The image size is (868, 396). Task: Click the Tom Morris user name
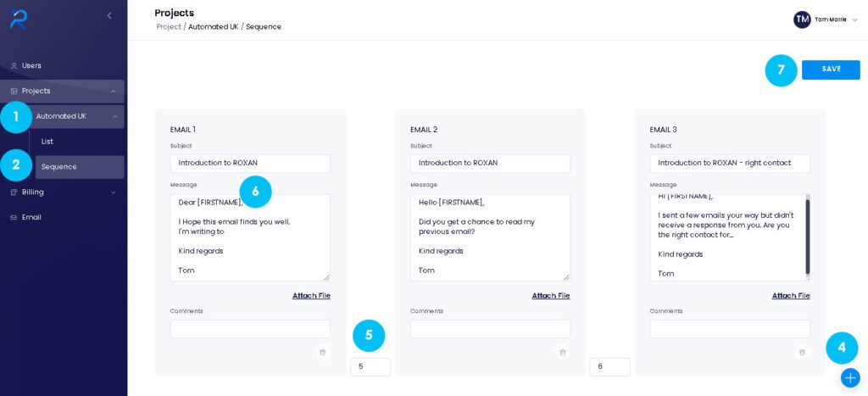coord(831,20)
